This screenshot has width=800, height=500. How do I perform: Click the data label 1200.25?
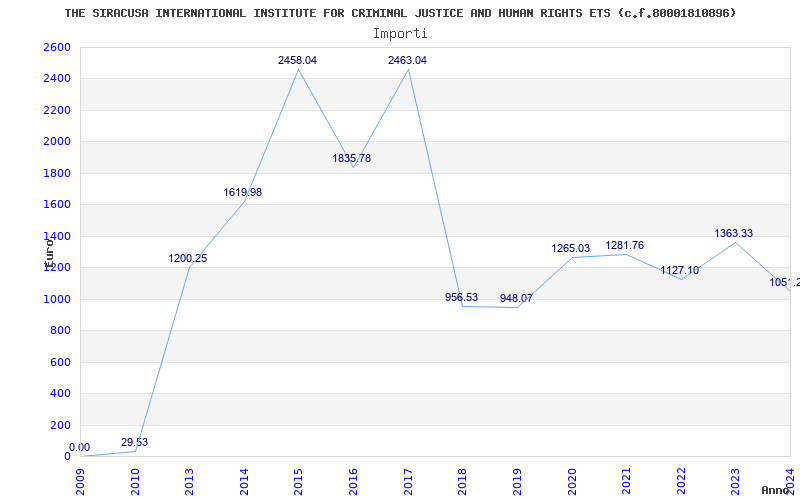pyautogui.click(x=188, y=258)
